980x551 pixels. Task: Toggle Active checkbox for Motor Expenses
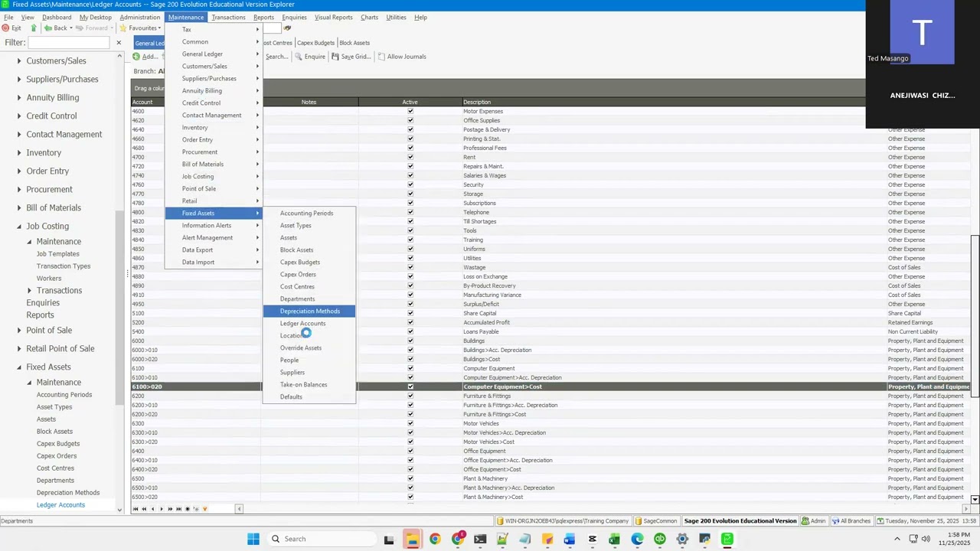click(x=410, y=112)
